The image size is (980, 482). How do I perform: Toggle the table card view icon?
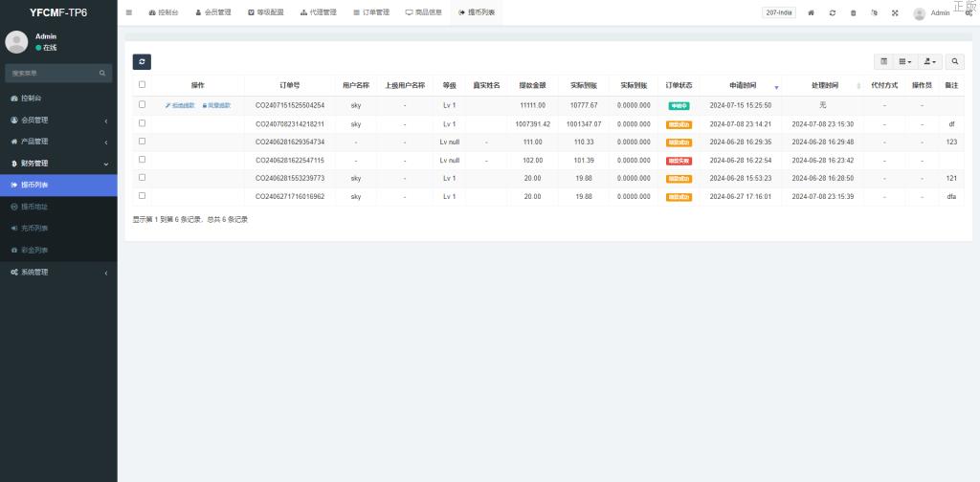point(883,61)
